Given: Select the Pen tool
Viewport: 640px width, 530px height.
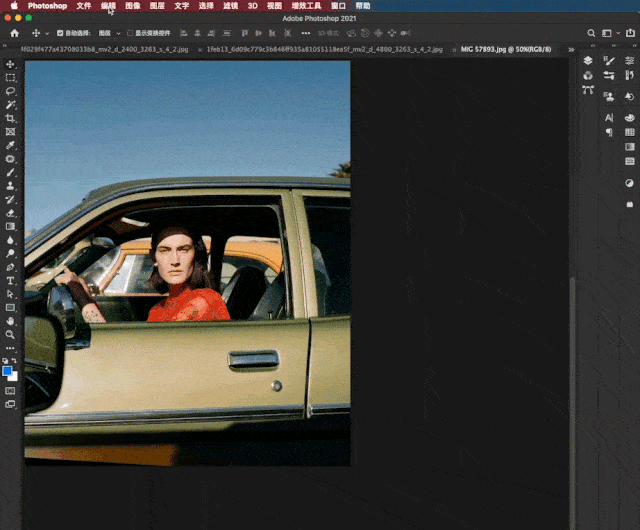Looking at the screenshot, I should (x=10, y=267).
